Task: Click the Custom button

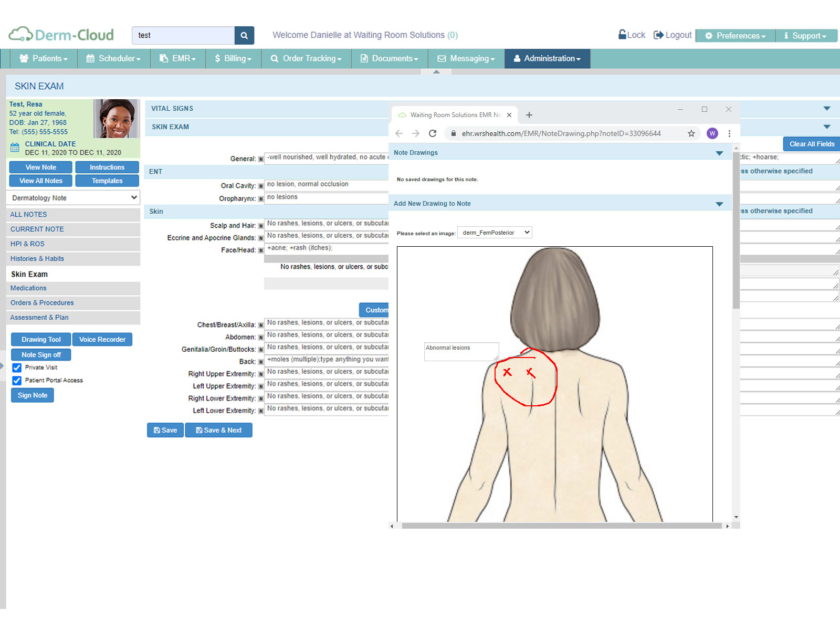Action: tap(374, 310)
